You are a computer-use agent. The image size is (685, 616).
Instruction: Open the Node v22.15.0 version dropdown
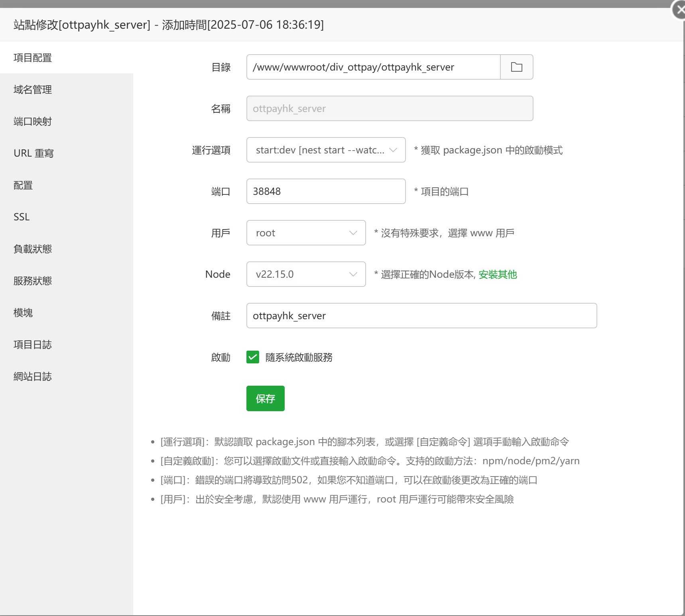click(x=306, y=274)
